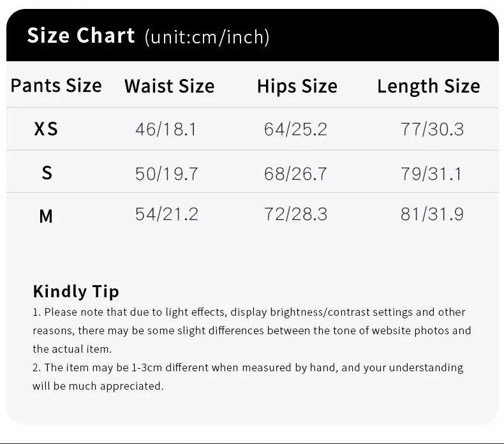Click the 64/25.2 hips value

(x=295, y=129)
